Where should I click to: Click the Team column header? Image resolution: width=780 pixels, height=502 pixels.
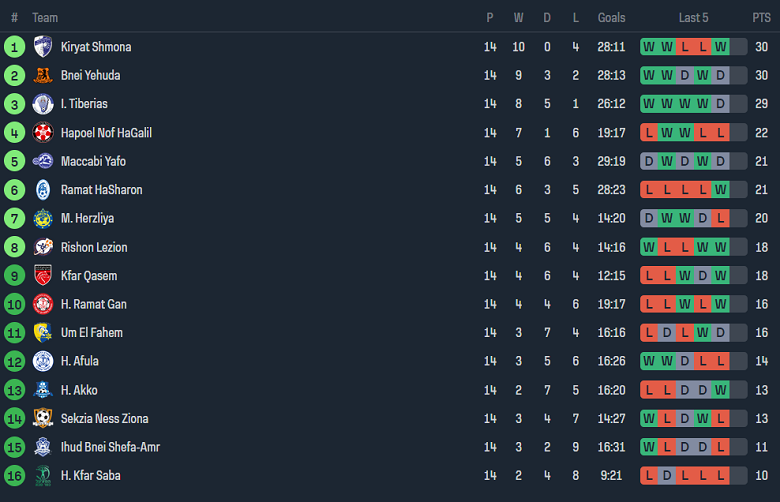[45, 18]
